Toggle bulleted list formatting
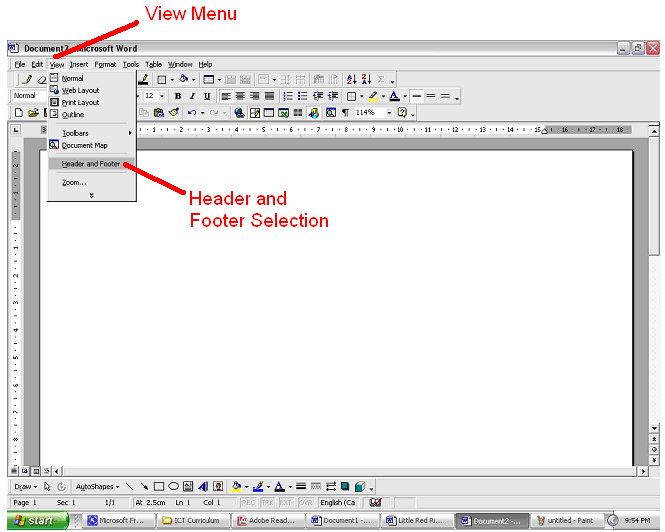Viewport: 665px width, 532px height. point(302,96)
